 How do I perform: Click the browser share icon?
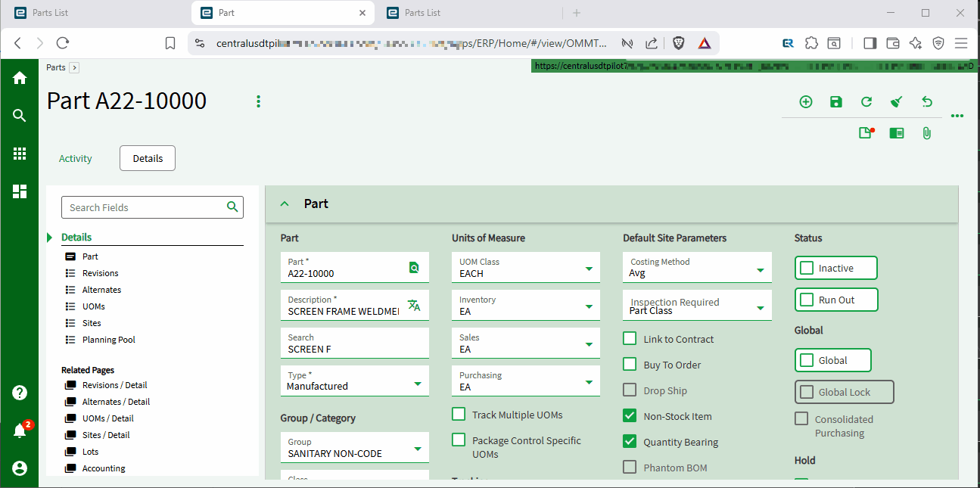tap(652, 43)
